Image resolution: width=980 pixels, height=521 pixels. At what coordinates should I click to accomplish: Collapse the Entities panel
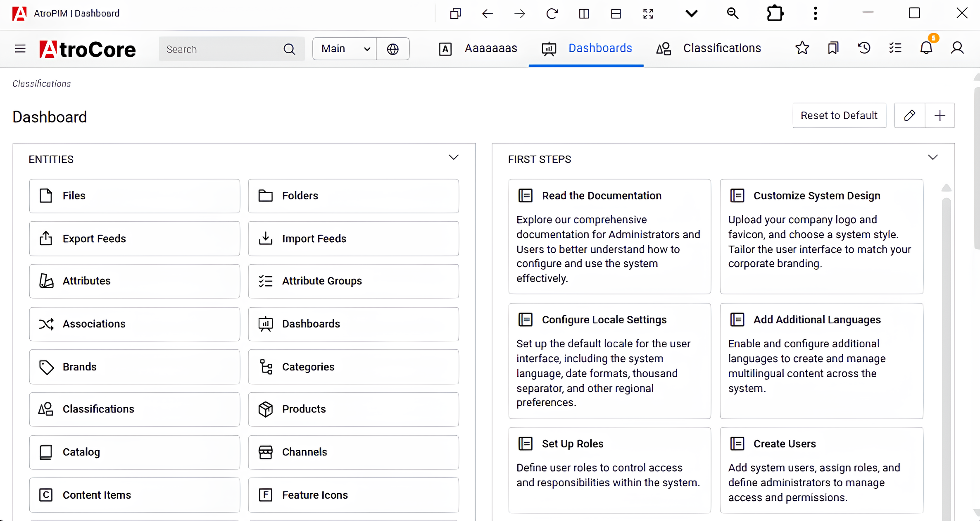click(x=453, y=157)
